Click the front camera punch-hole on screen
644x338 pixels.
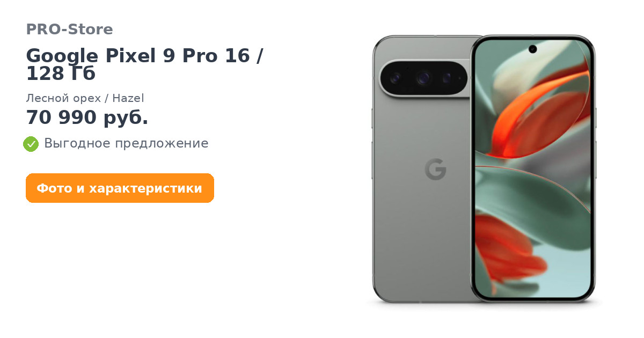click(x=532, y=49)
